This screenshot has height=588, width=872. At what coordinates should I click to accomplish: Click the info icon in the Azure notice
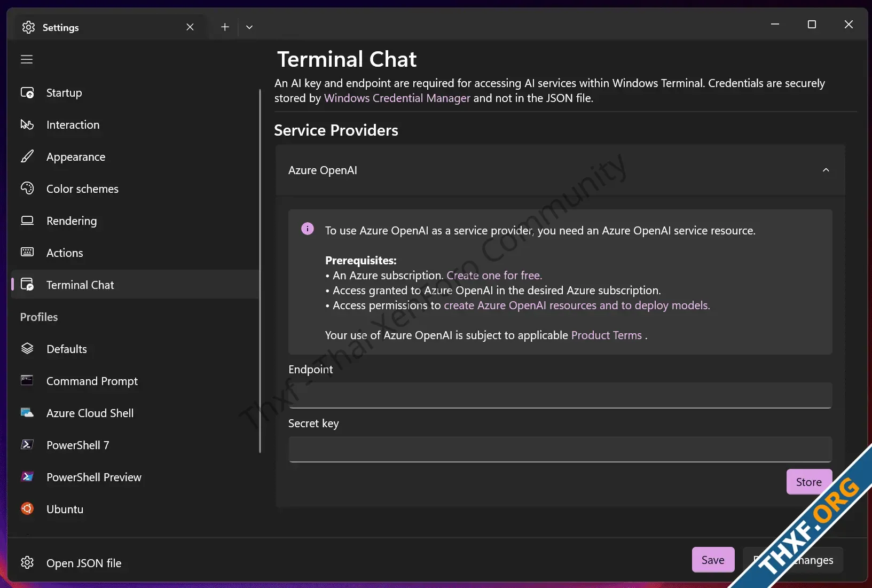pyautogui.click(x=308, y=229)
